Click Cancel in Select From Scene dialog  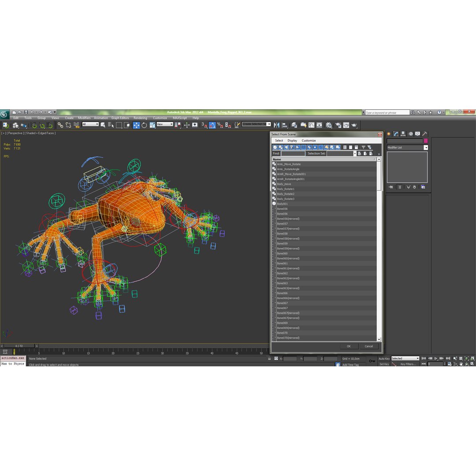pyautogui.click(x=369, y=346)
